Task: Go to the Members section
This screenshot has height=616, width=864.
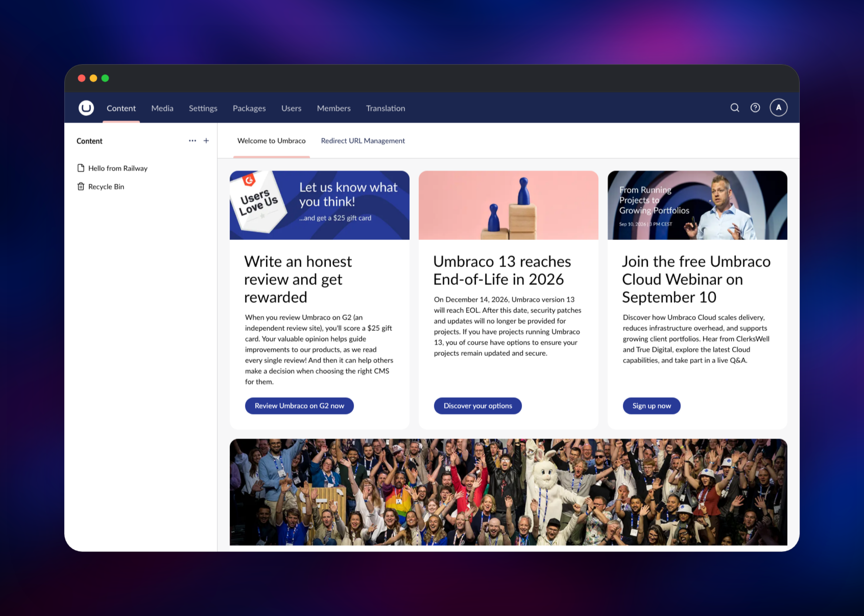Action: point(334,109)
